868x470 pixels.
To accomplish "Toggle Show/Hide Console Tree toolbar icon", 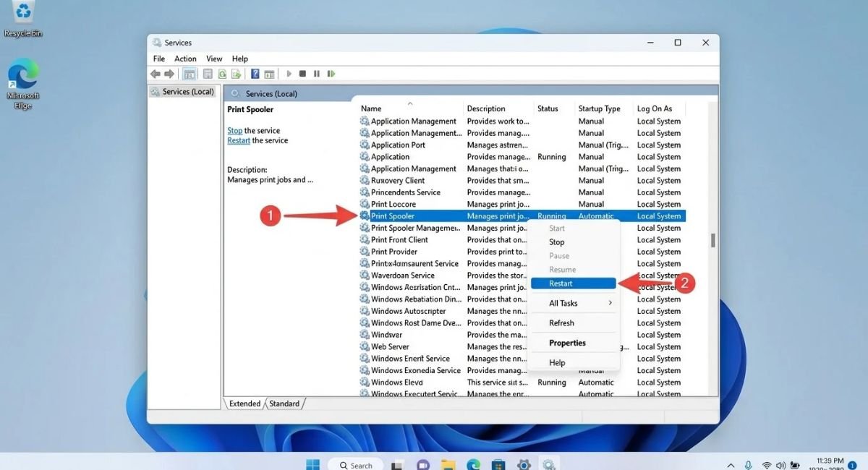I will click(190, 74).
